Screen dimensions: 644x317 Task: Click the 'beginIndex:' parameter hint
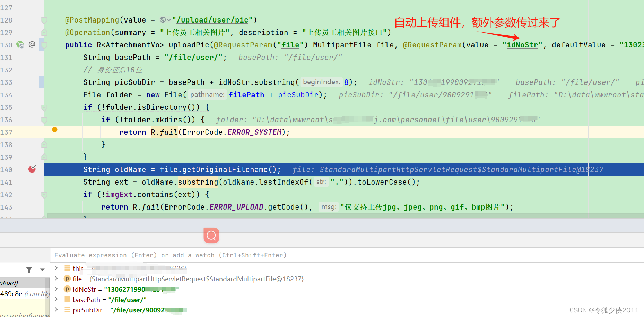point(321,82)
